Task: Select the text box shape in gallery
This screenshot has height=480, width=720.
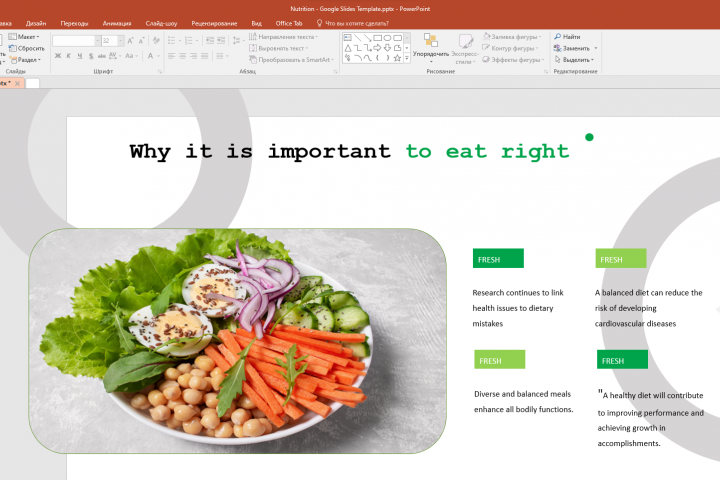Action: click(x=348, y=37)
